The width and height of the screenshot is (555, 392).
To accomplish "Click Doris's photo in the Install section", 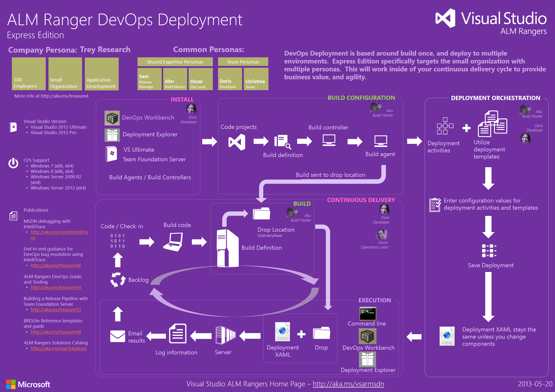I will [191, 109].
